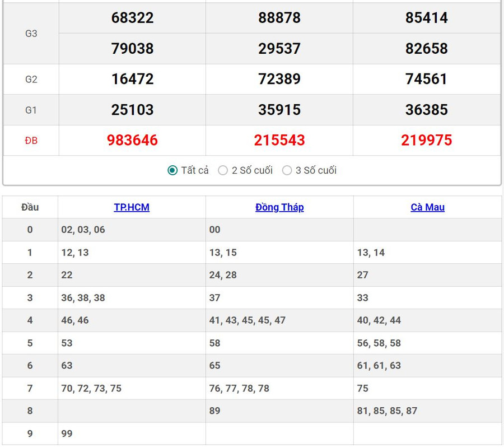This screenshot has width=504, height=447.
Task: Select G1 prize number 35915
Action: tap(279, 110)
